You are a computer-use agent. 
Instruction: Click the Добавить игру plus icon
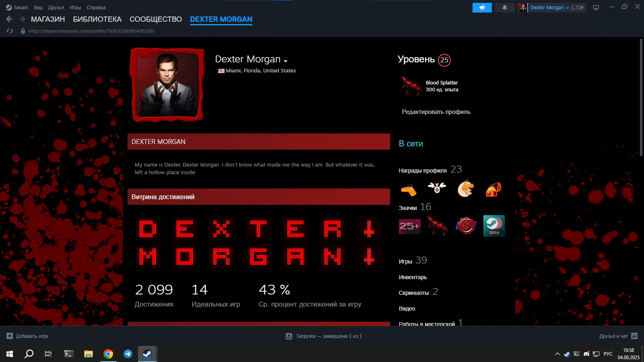[10, 336]
